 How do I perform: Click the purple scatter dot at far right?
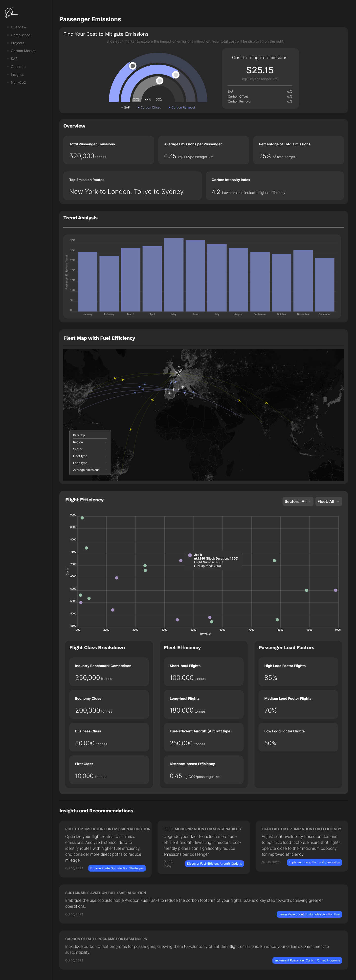[335, 591]
